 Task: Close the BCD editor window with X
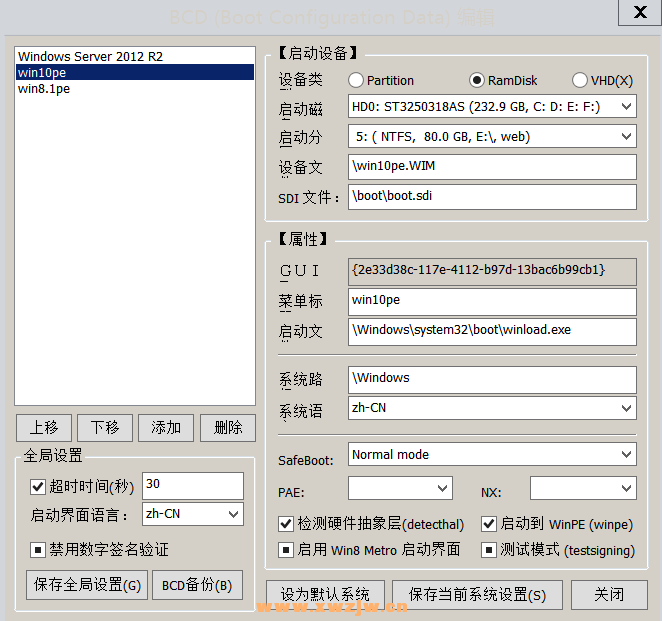(640, 12)
